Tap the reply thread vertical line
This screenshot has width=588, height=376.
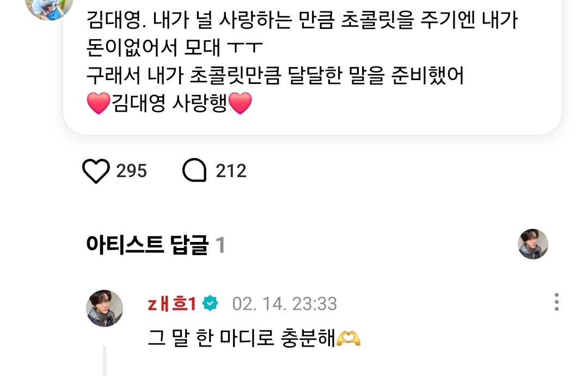pos(105,361)
